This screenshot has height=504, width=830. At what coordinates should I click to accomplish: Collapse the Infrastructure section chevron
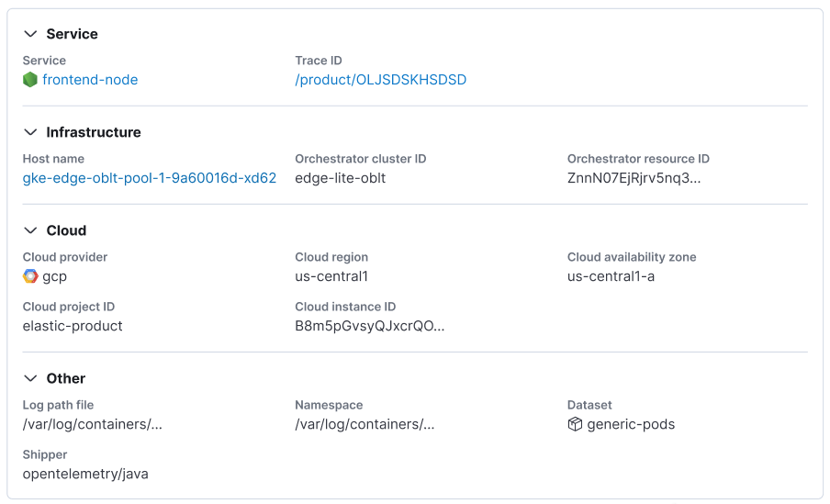(x=30, y=132)
